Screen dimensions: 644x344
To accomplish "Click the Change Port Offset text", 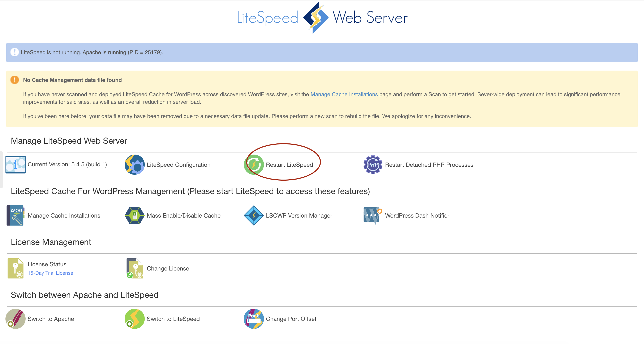I will coord(291,319).
